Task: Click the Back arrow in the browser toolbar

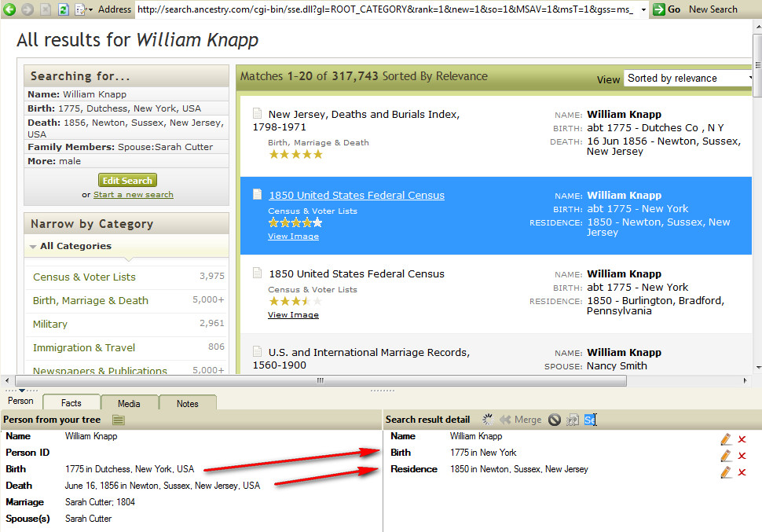Action: [9, 9]
